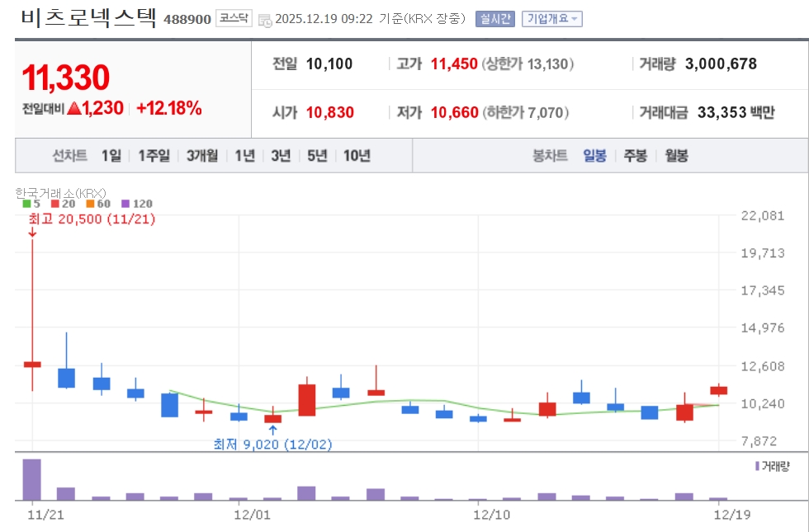
Task: Click the 최고 20,500 (11/21) high marker
Action: 92,219
